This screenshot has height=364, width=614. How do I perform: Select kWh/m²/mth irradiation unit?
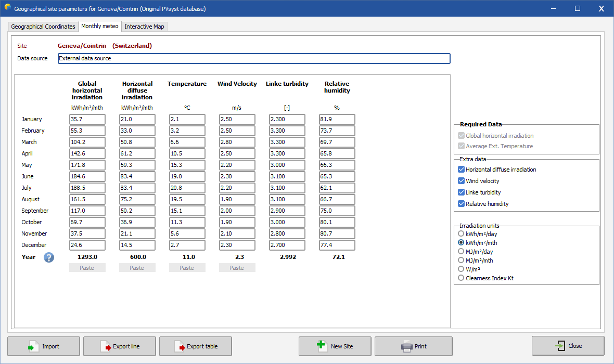[x=461, y=243]
